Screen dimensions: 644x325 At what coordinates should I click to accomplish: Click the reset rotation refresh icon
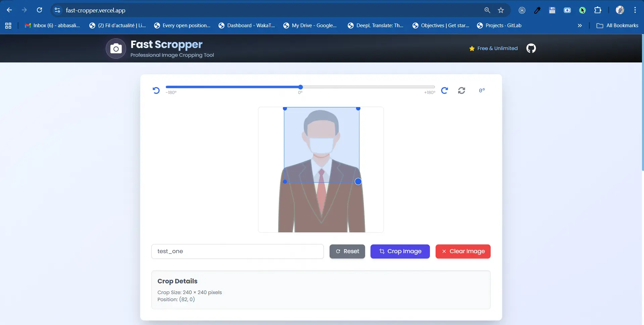[461, 90]
